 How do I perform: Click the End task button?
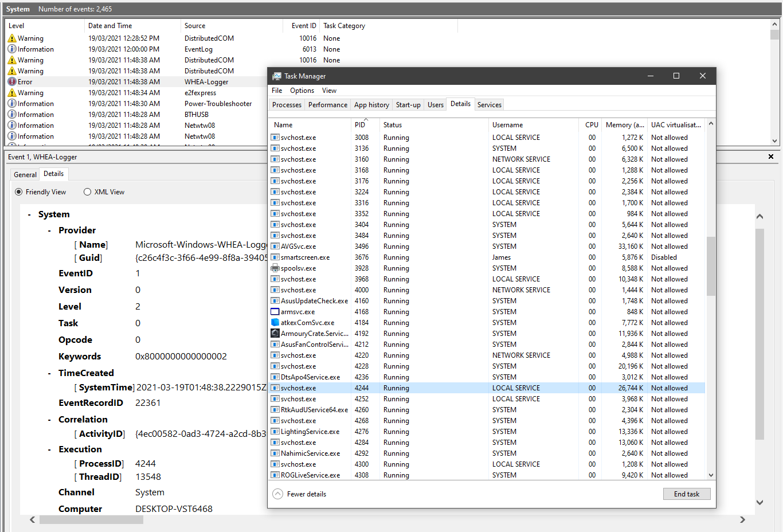point(687,494)
